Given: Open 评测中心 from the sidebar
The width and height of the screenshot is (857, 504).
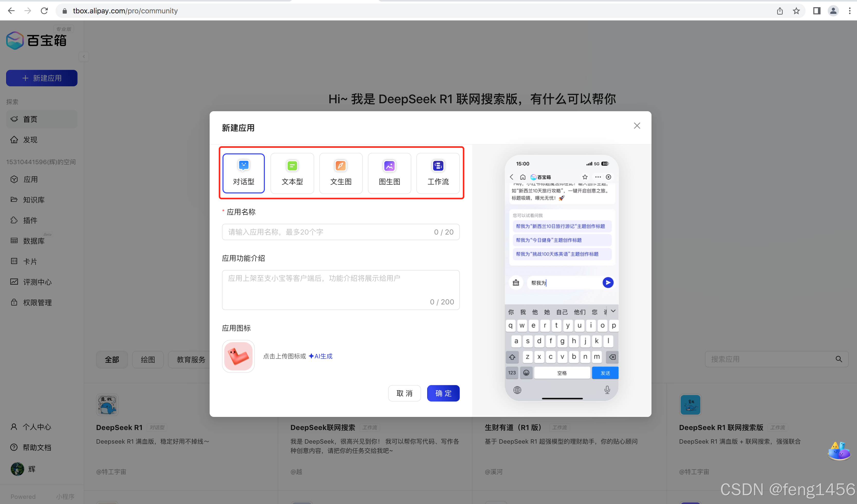Looking at the screenshot, I should pyautogui.click(x=37, y=282).
